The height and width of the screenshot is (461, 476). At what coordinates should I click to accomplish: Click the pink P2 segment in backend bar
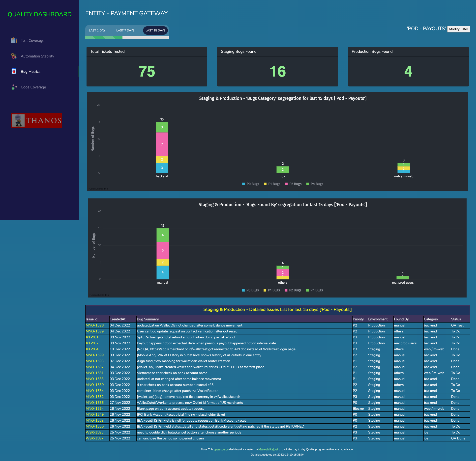pyautogui.click(x=162, y=144)
